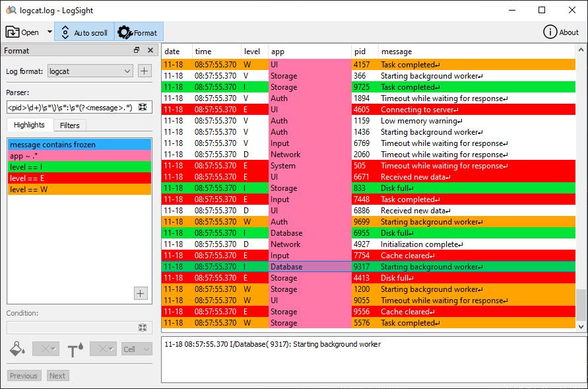Click the paint bucket background color icon

[16, 349]
